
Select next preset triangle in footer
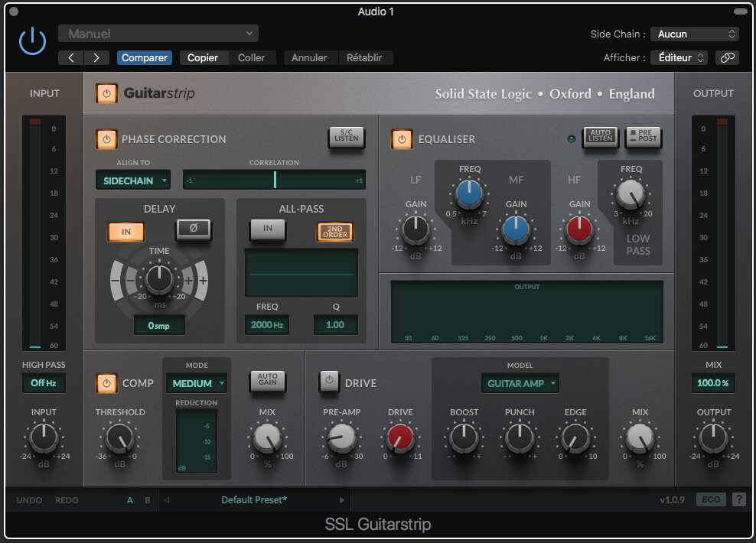[x=342, y=500]
